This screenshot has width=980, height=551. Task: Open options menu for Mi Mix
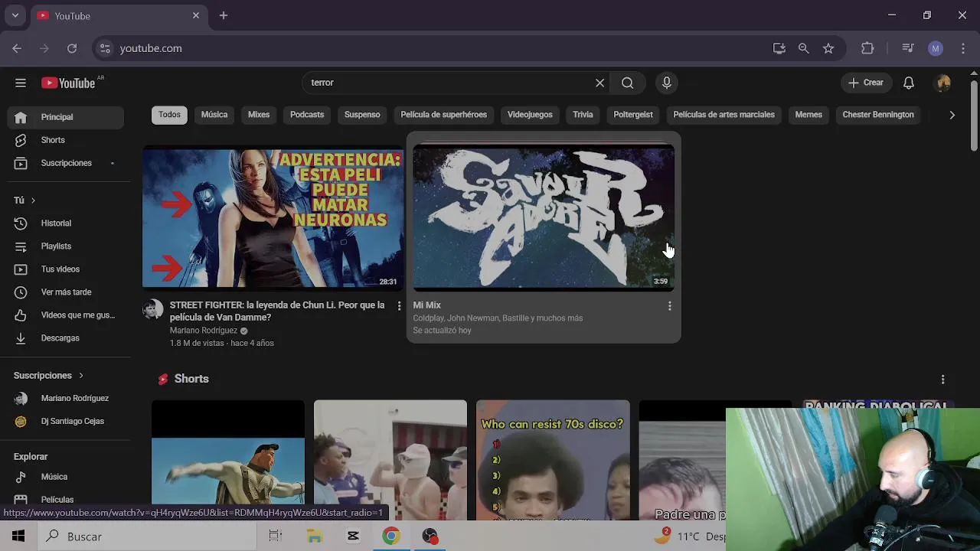tap(670, 306)
